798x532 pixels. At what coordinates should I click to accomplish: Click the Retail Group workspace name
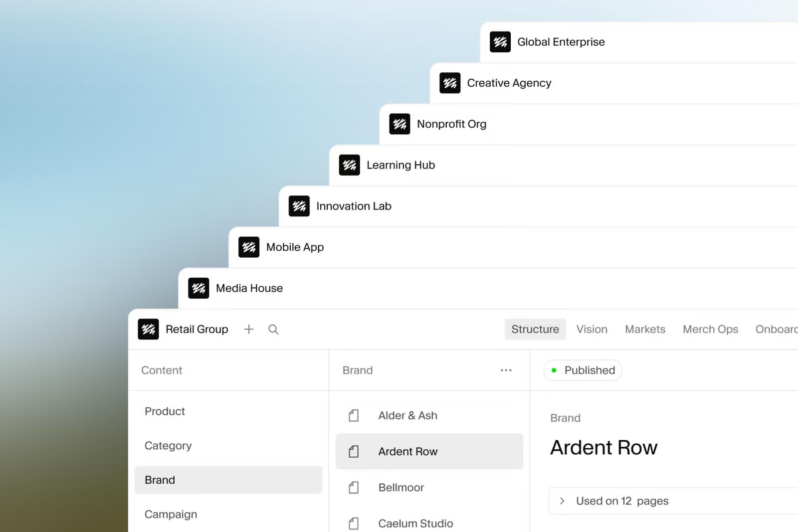tap(197, 329)
